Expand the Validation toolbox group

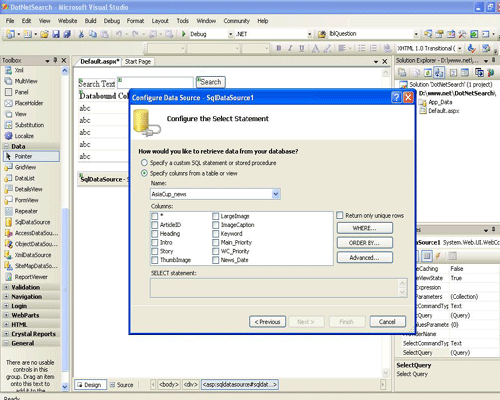pyautogui.click(x=6, y=287)
